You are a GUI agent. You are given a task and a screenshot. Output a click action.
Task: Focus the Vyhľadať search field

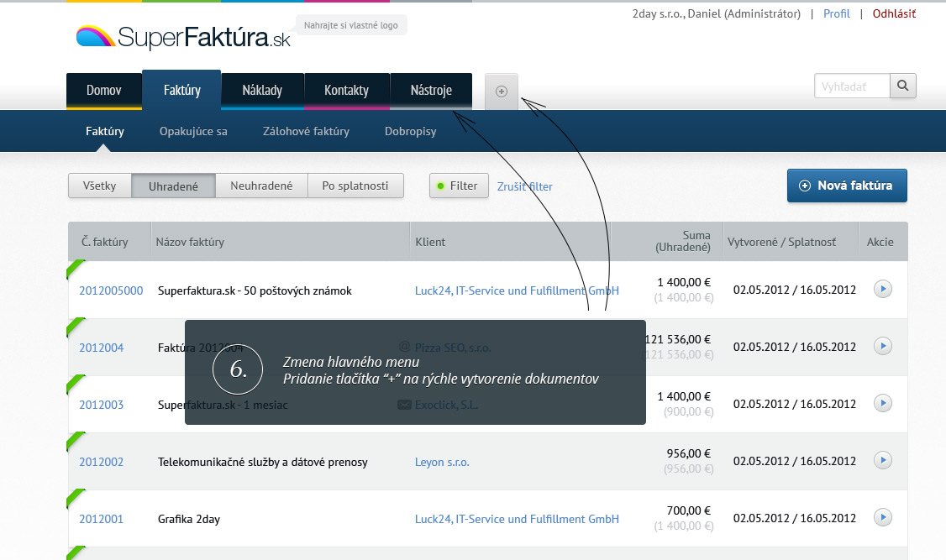click(x=852, y=86)
